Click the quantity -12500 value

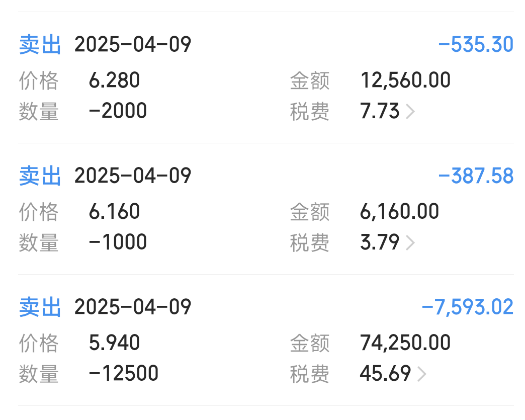pos(124,373)
